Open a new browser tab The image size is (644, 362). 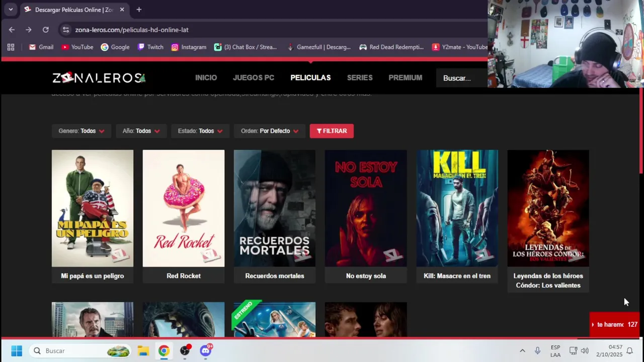(139, 10)
